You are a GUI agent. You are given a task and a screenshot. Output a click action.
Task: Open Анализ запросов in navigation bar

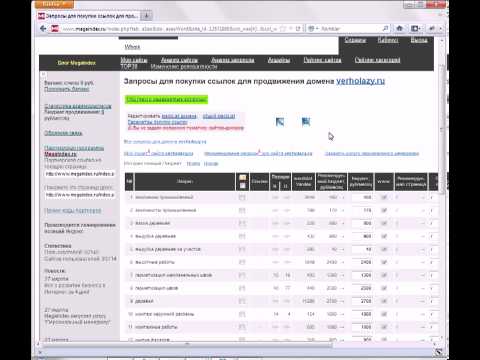[x=233, y=60]
